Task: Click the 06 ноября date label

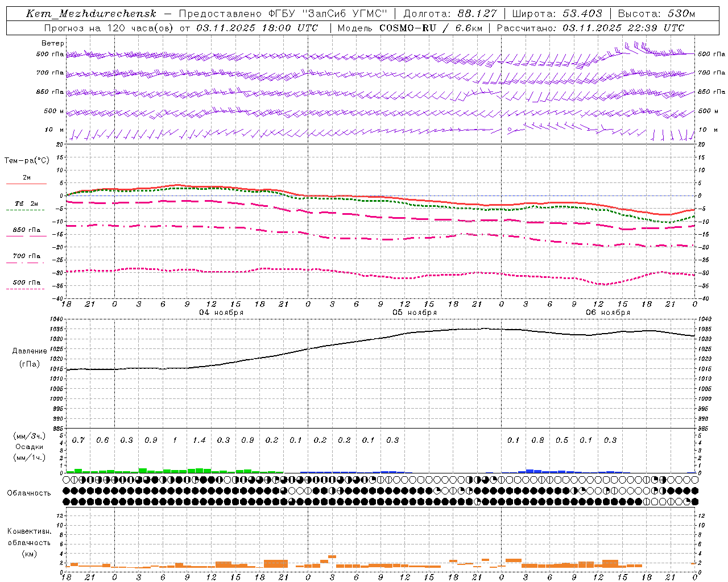Action: click(x=608, y=312)
